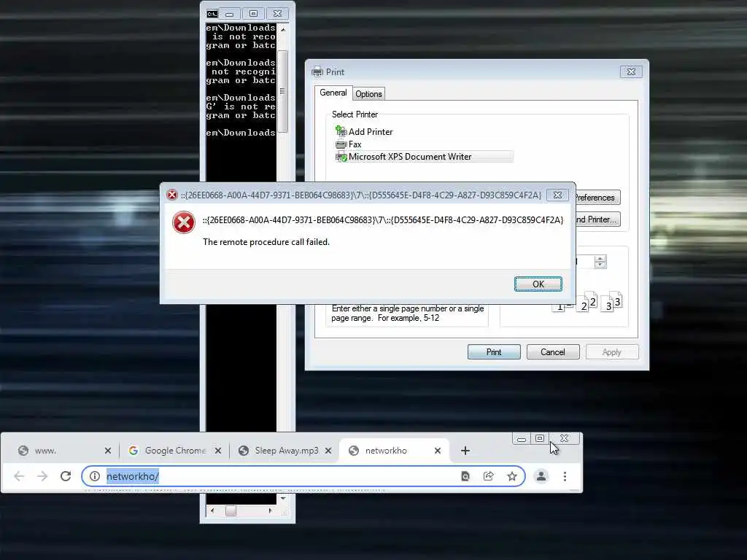Click the command prompt title bar icon

212,14
